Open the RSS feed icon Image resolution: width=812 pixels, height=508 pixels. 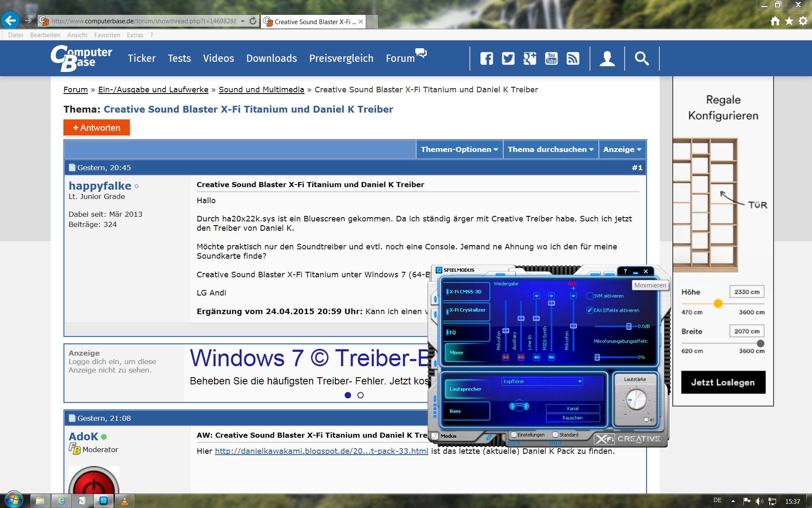coord(573,58)
